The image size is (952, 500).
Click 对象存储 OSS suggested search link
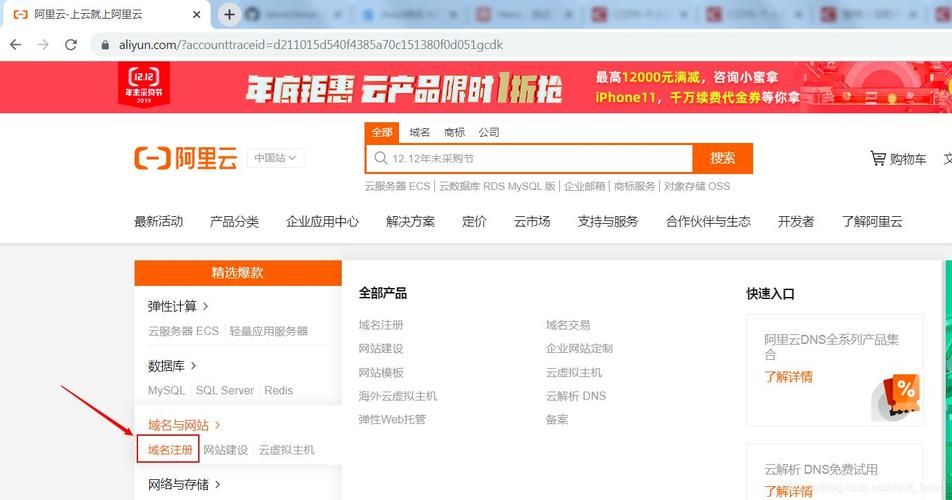point(697,186)
